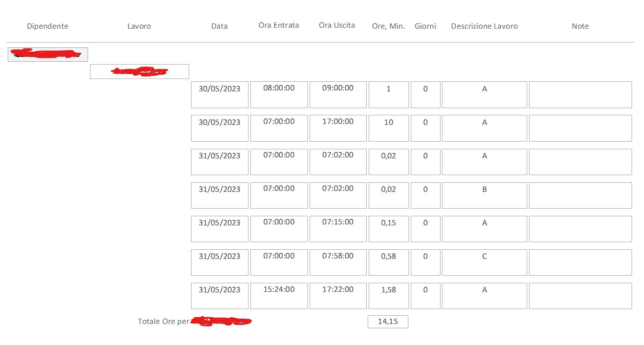The image size is (644, 345).
Task: Click the hours field showing 10
Action: click(x=388, y=128)
